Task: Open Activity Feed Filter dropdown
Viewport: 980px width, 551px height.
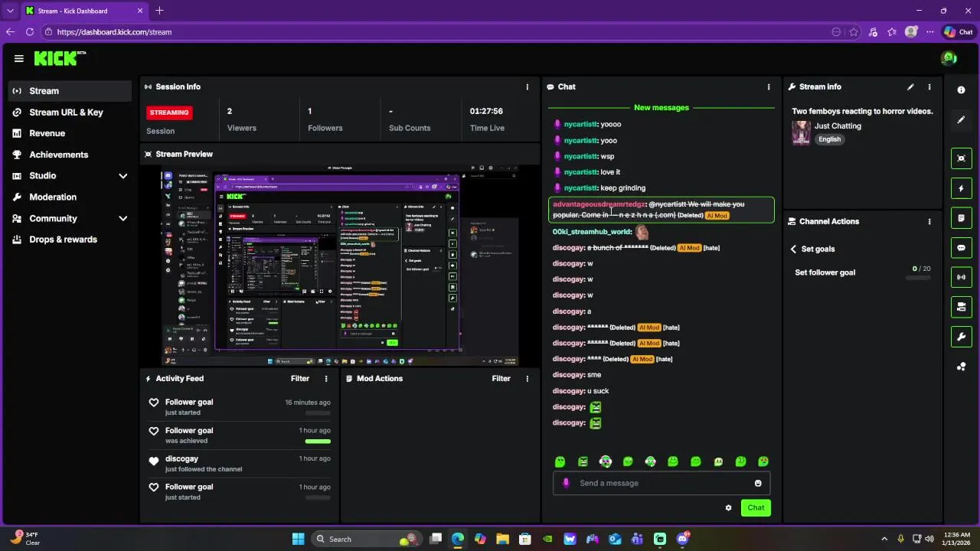Action: [300, 379]
